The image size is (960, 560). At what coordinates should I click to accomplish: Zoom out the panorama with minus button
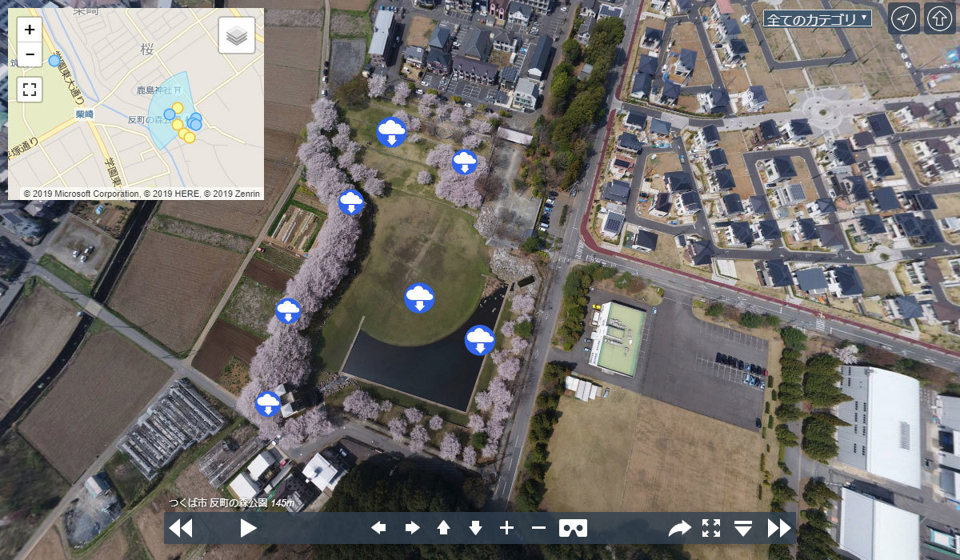click(x=538, y=528)
